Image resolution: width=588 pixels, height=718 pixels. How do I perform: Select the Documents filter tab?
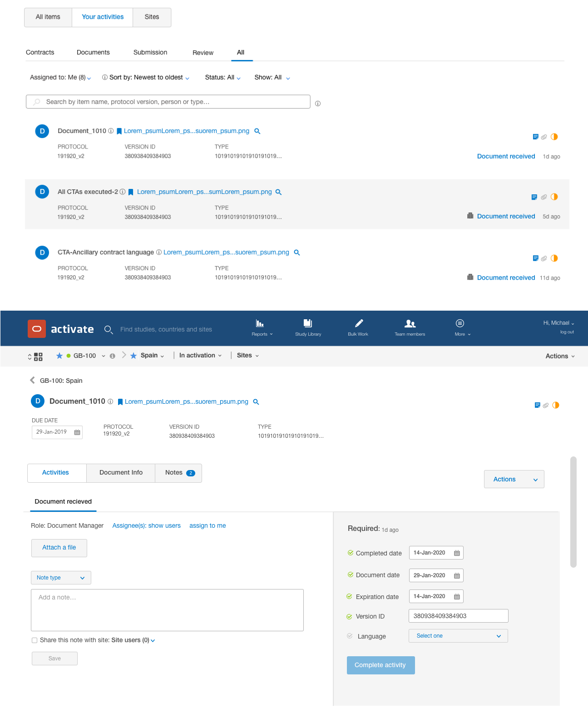[93, 53]
